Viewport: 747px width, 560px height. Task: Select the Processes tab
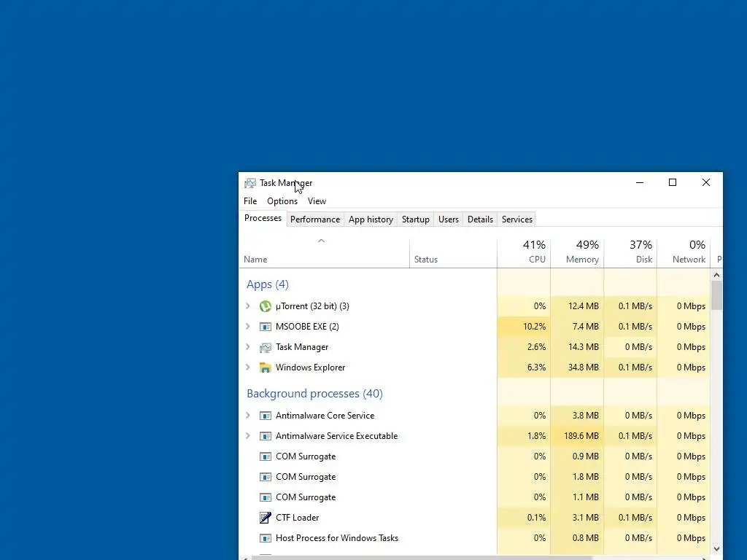pos(263,218)
